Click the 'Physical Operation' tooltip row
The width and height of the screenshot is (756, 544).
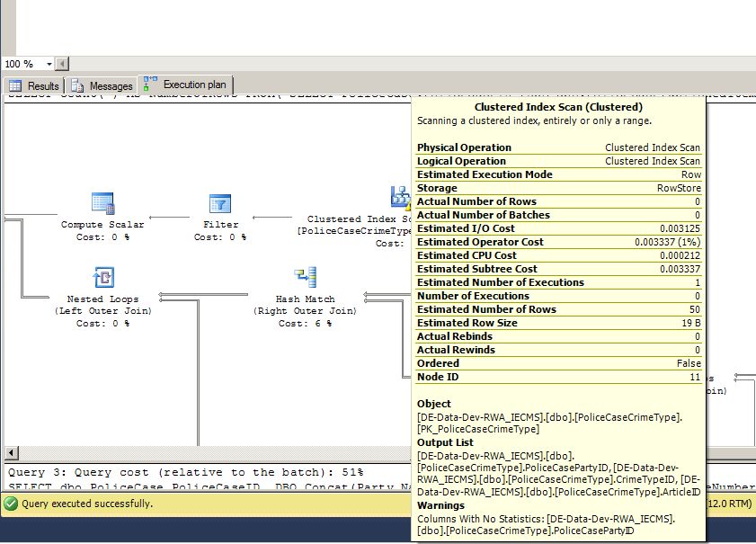click(559, 147)
